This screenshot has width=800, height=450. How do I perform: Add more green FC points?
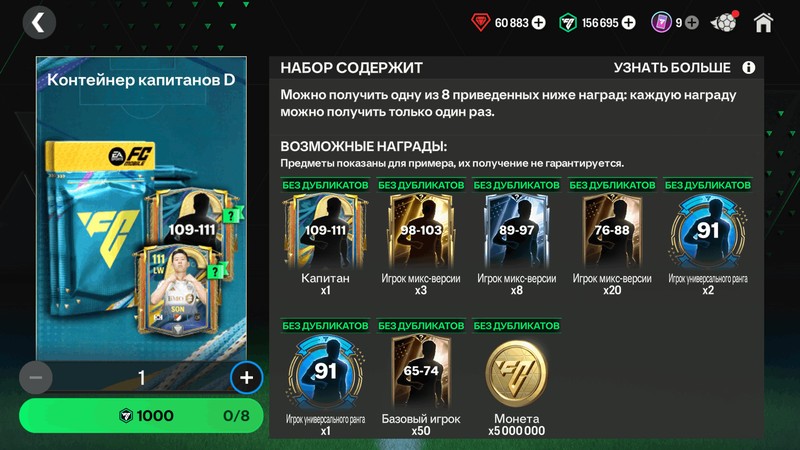click(629, 22)
